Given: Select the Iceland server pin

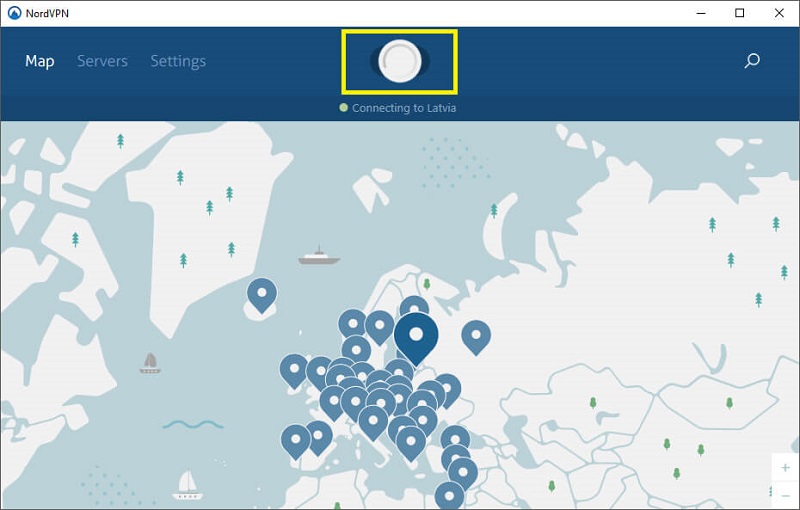Looking at the screenshot, I should coord(262,293).
